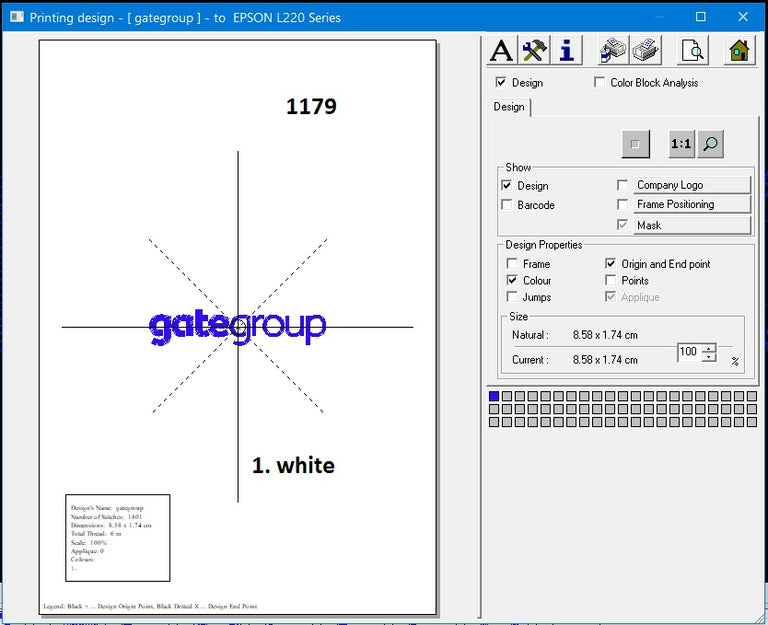
Task: Enable the Barcode checkbox
Action: (x=506, y=204)
